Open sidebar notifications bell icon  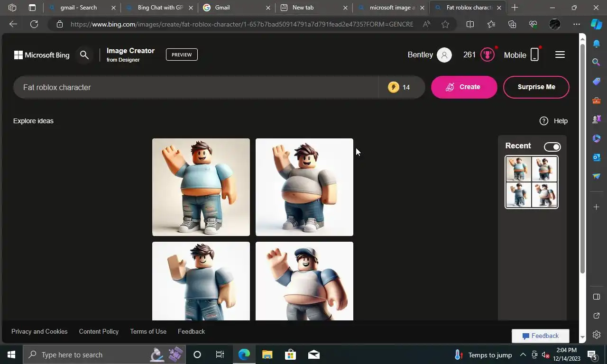pos(597,44)
